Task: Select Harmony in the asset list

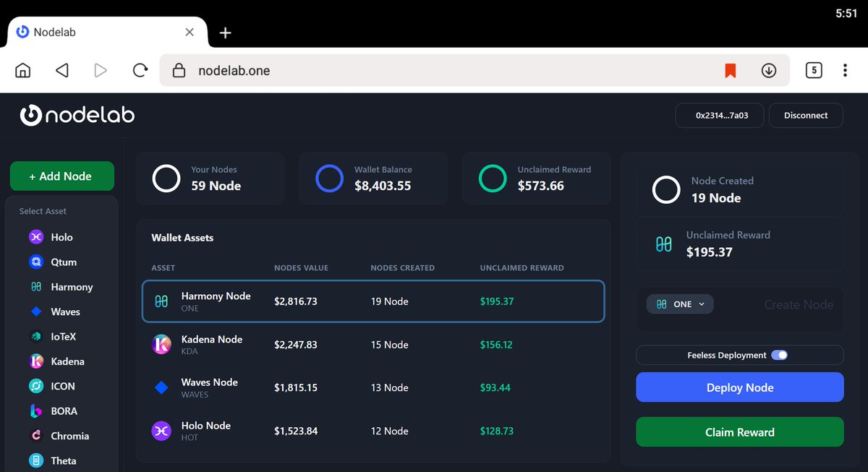Action: point(61,287)
